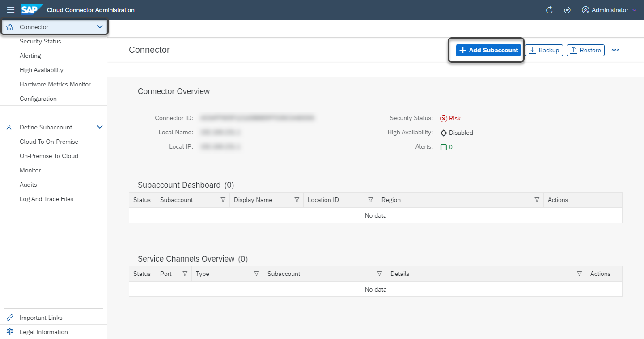
Task: Click Connector Overview heading
Action: click(x=174, y=91)
